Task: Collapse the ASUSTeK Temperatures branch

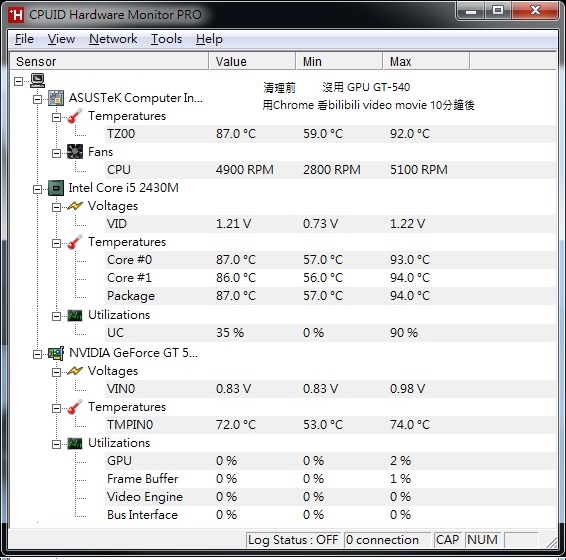Action: tap(56, 117)
